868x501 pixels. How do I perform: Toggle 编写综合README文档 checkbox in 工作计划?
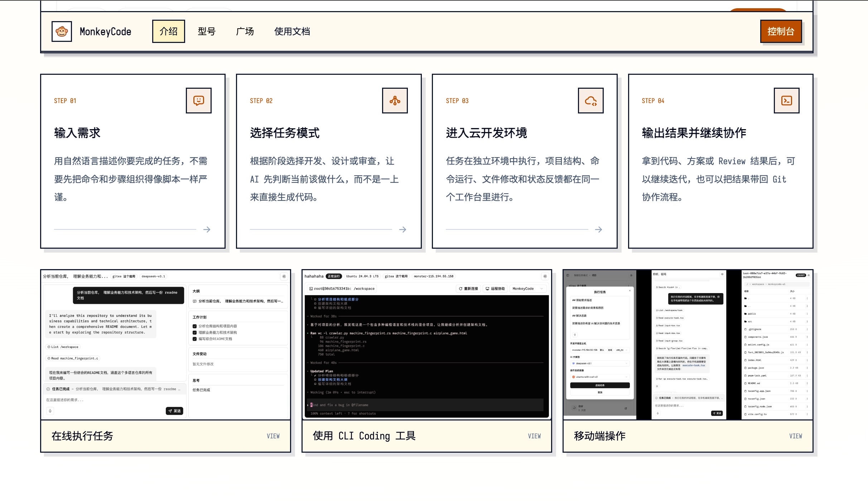[x=195, y=339]
